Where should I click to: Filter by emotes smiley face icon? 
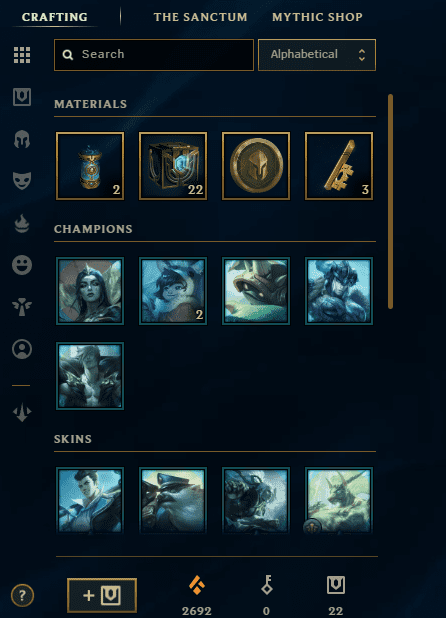tap(22, 265)
